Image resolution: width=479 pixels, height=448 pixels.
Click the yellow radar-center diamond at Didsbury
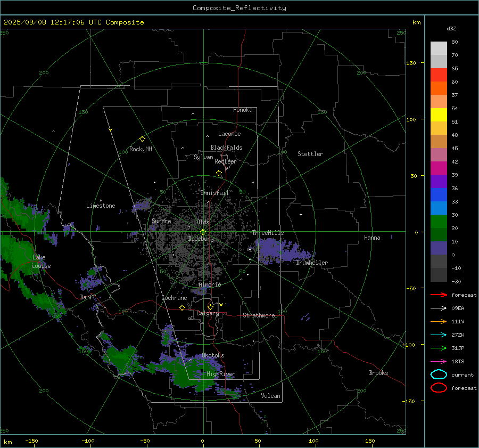pos(203,232)
